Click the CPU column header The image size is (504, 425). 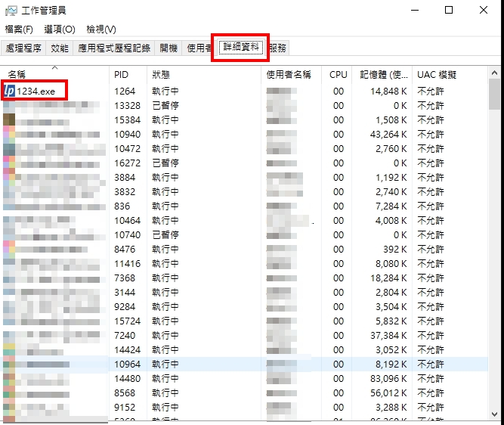(x=339, y=75)
